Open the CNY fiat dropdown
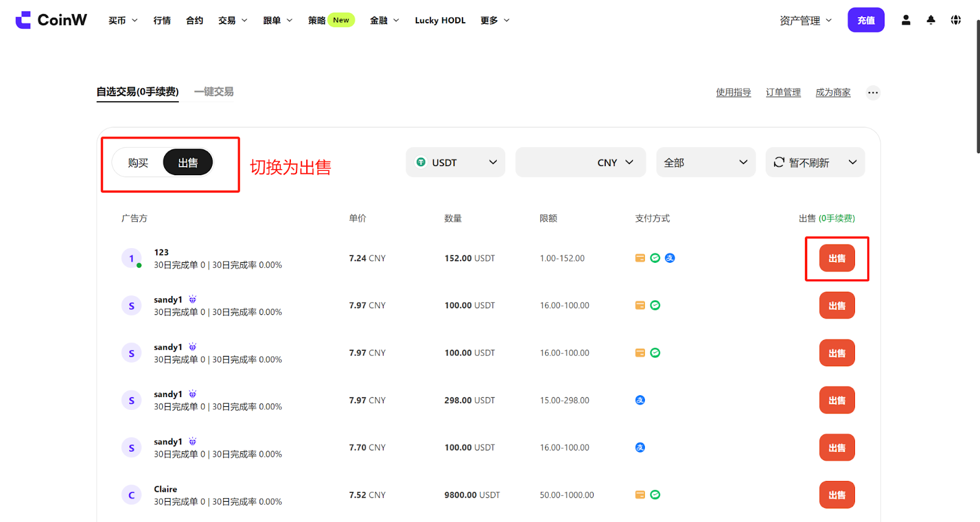This screenshot has height=522, width=980. pyautogui.click(x=581, y=162)
